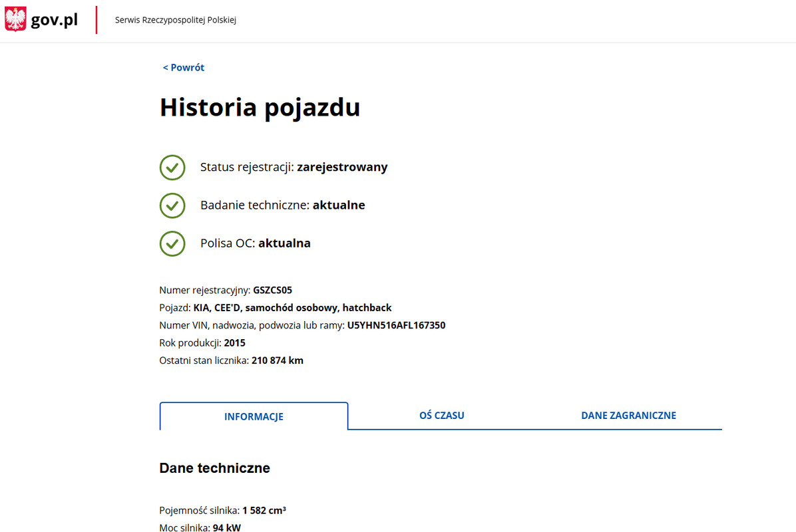
Task: Click the Historia pojazdu heading
Action: point(260,108)
